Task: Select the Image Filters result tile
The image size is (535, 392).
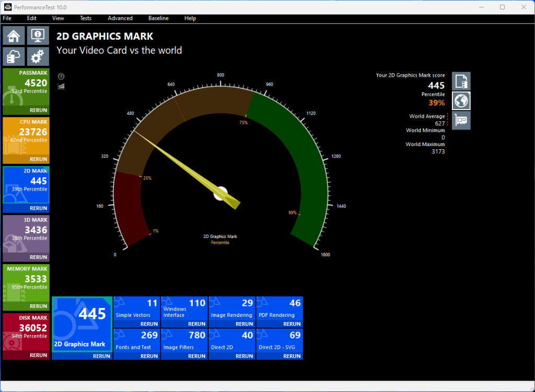Action: coord(184,340)
